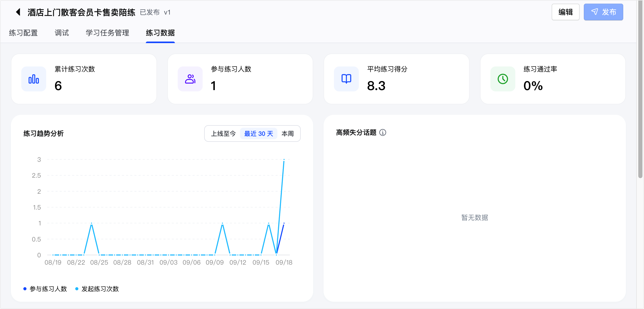Click the back arrow beside the title
Image resolution: width=644 pixels, height=309 pixels.
(x=18, y=12)
